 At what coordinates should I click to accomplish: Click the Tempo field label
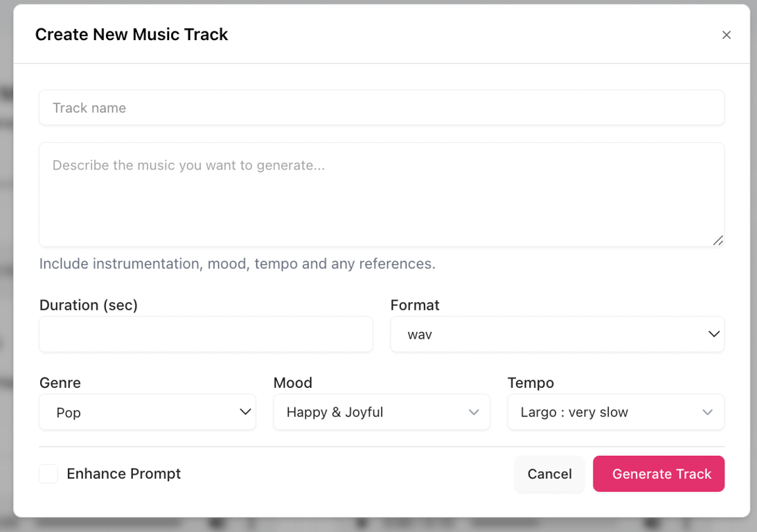531,382
